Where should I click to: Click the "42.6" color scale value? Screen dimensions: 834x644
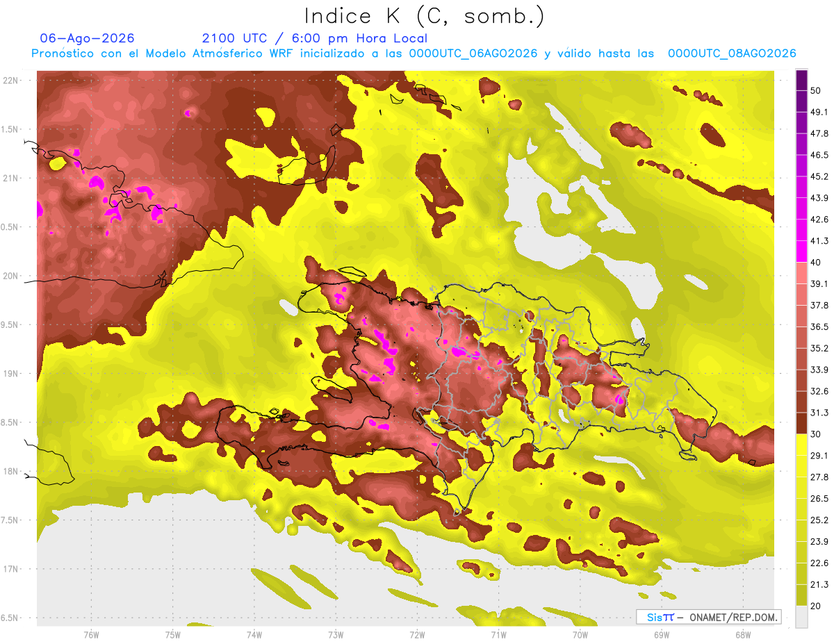pyautogui.click(x=819, y=220)
